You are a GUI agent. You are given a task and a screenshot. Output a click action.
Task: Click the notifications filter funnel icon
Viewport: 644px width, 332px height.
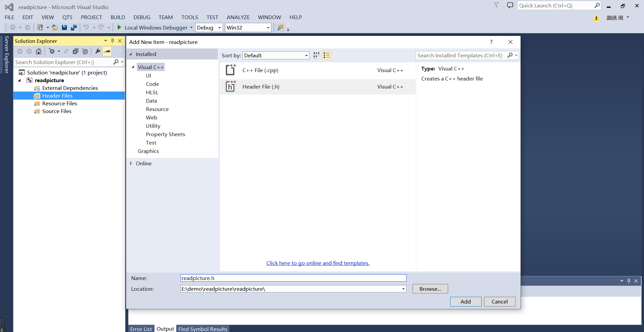click(x=496, y=5)
